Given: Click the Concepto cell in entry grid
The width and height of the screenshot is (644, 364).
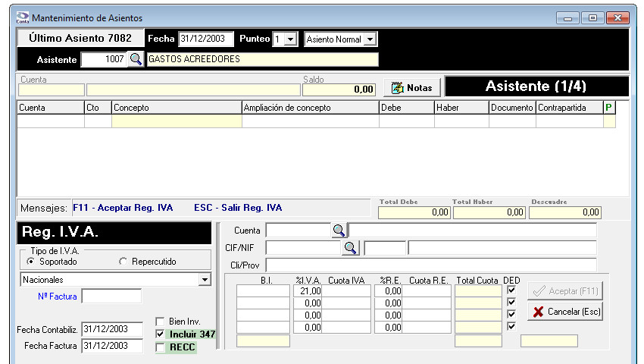Looking at the screenshot, I should [177, 121].
